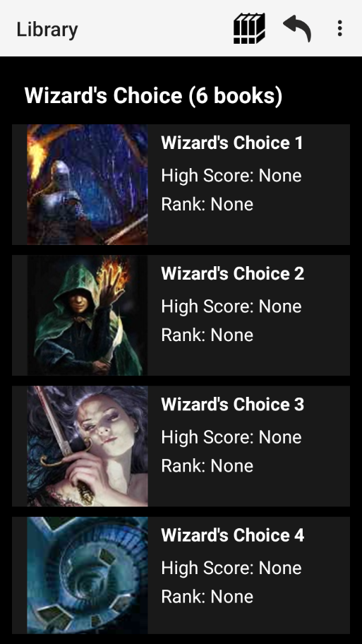Open the bookshelf library icon

pos(249,28)
